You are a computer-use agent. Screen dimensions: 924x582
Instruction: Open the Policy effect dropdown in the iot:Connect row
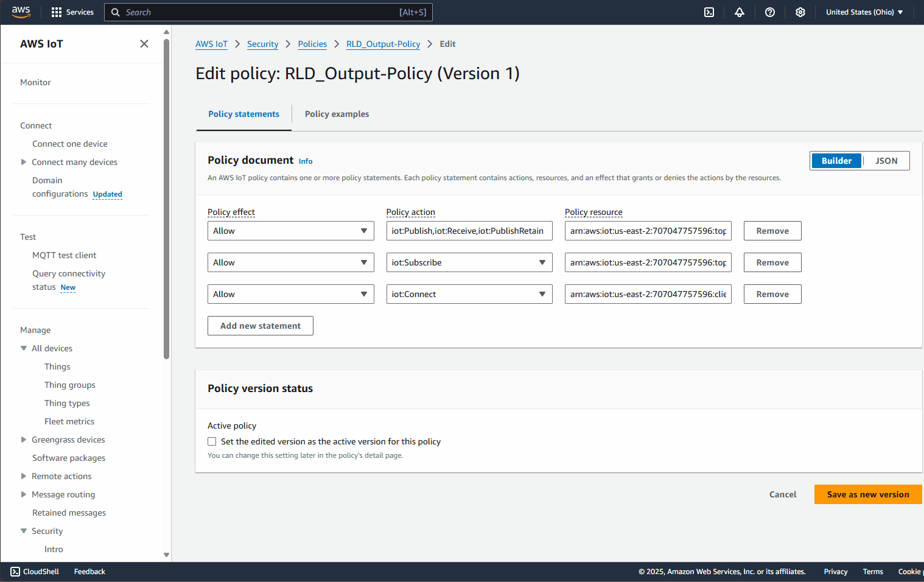(x=291, y=294)
